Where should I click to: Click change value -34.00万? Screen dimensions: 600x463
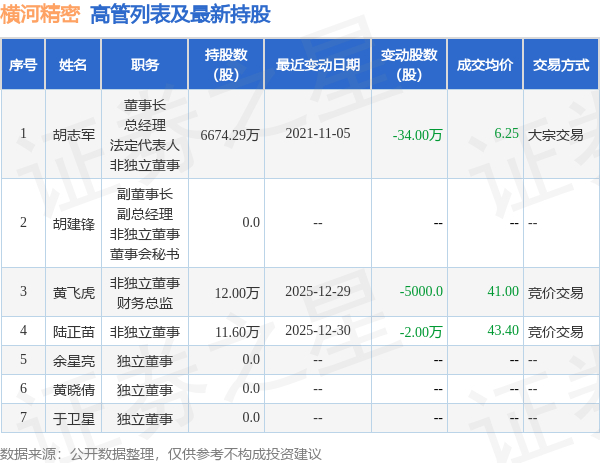click(417, 135)
